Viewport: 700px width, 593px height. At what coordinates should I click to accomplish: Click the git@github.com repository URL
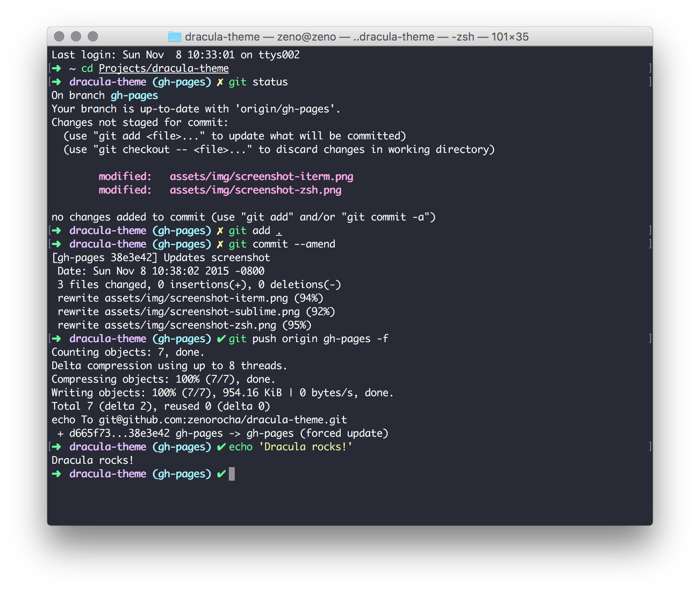point(222,419)
